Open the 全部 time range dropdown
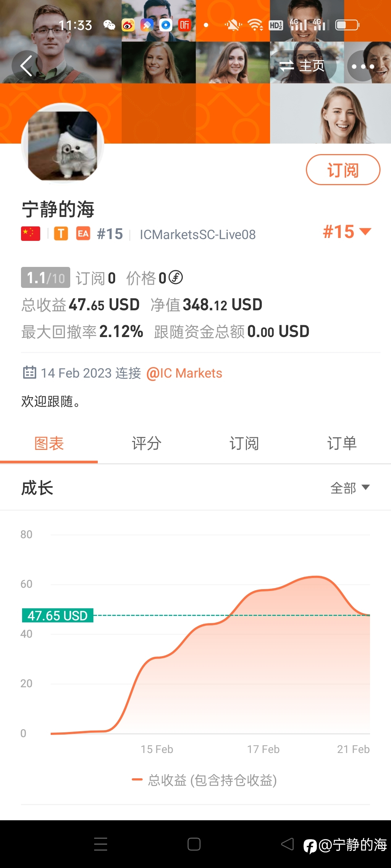Image resolution: width=391 pixels, height=868 pixels. [x=350, y=488]
